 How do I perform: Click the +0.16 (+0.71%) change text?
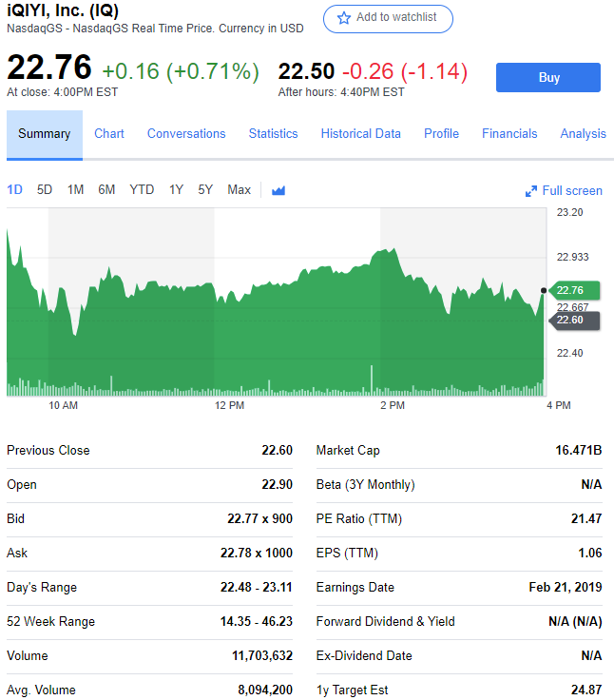click(181, 71)
